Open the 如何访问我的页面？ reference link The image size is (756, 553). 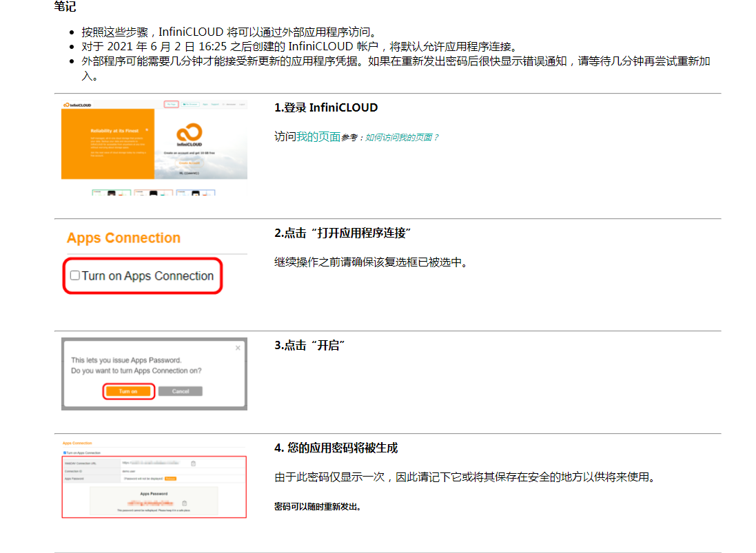[402, 138]
